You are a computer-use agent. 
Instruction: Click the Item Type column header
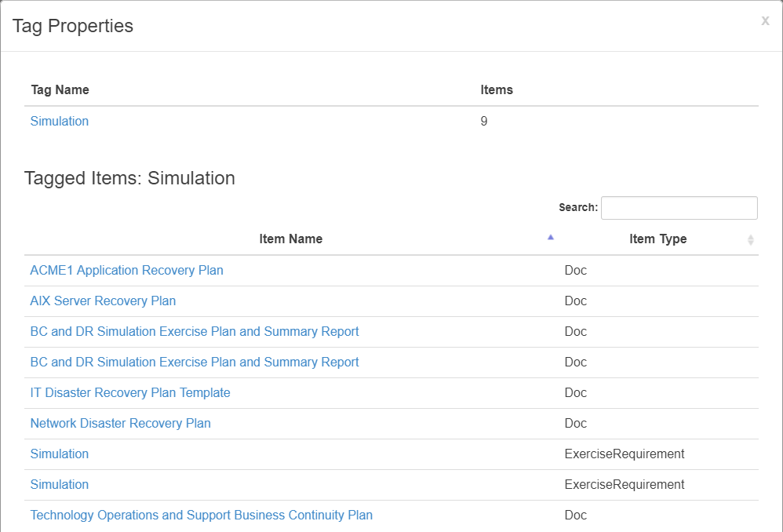pos(658,239)
